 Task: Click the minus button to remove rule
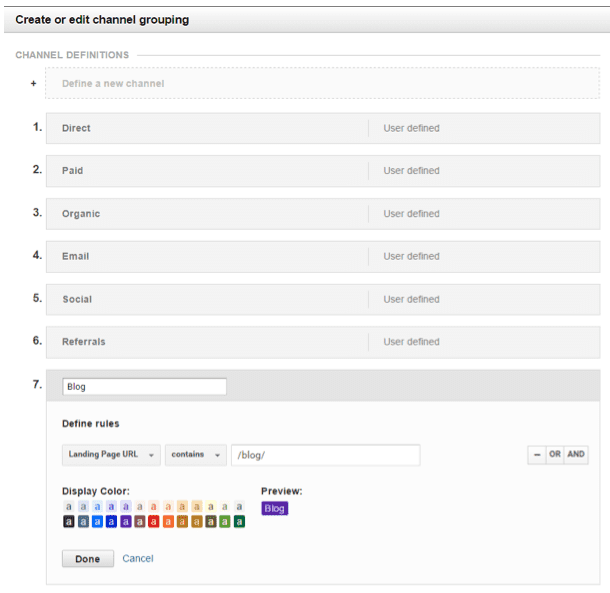point(537,455)
